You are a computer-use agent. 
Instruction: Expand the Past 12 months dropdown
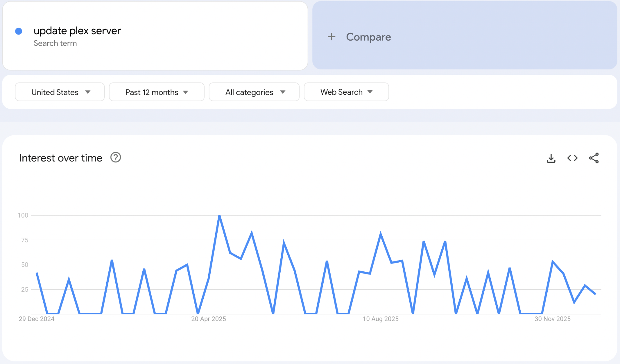pos(157,92)
